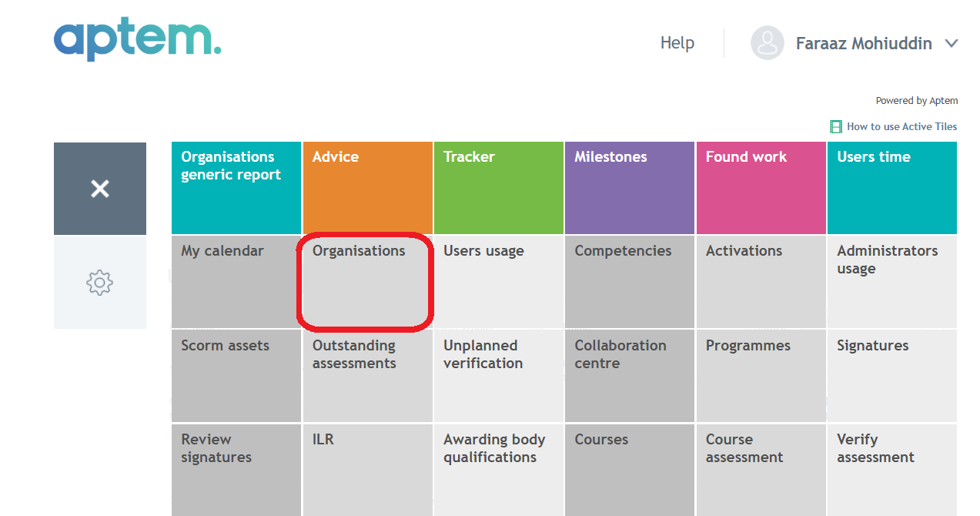Image resolution: width=980 pixels, height=516 pixels.
Task: Click the Aptem logo
Action: (x=137, y=42)
